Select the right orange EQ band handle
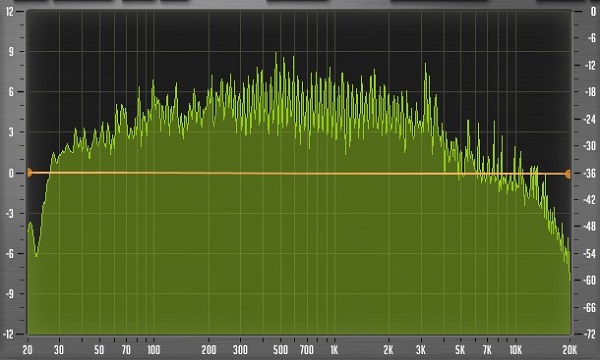 click(568, 174)
